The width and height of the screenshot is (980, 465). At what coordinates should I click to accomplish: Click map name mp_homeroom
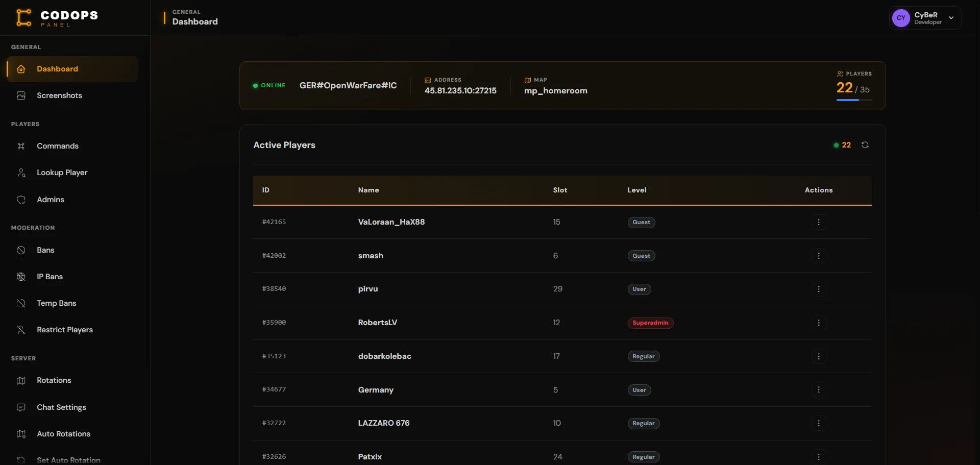556,91
